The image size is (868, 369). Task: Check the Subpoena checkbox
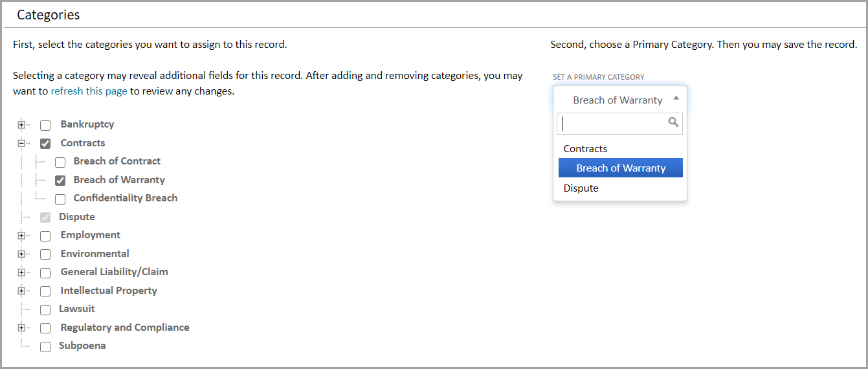[x=45, y=347]
